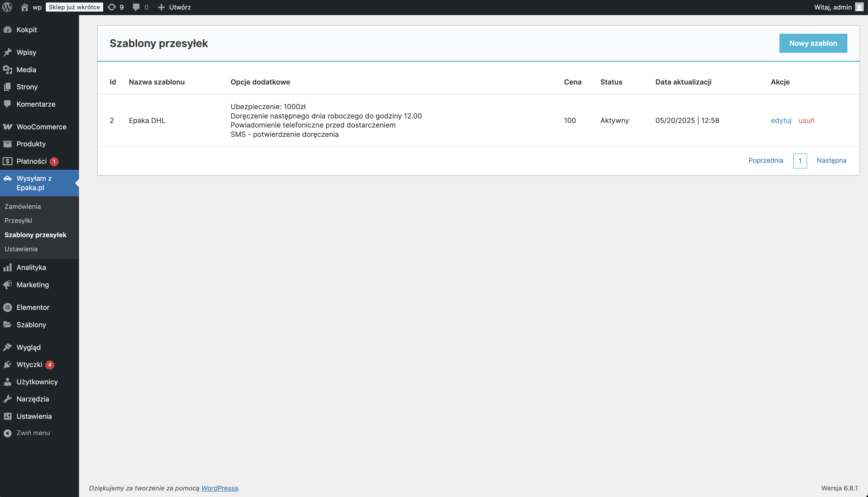Image resolution: width=868 pixels, height=497 pixels.
Task: Select pagination page 1
Action: 800,161
